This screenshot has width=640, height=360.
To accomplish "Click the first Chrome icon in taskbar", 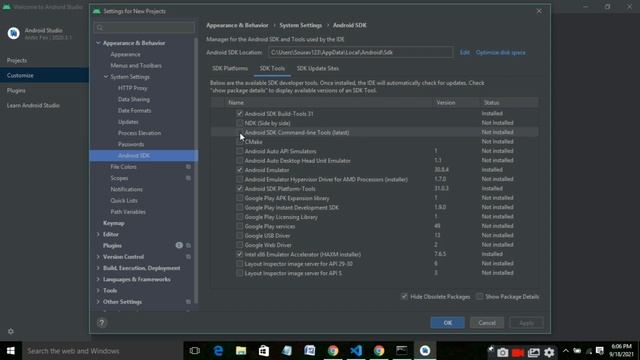I will 333,351.
